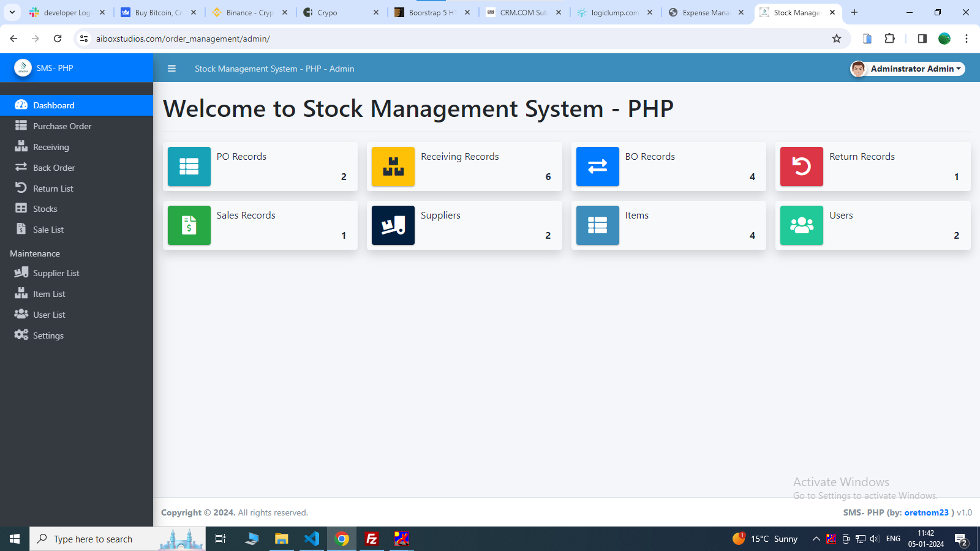The image size is (980, 551).
Task: Open a new browser tab
Action: (x=854, y=12)
